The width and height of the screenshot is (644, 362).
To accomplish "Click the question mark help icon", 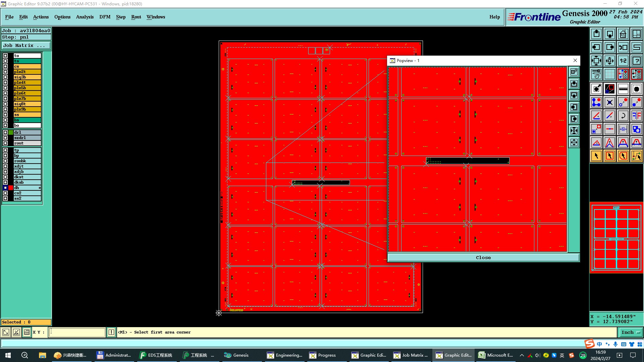I will click(636, 61).
